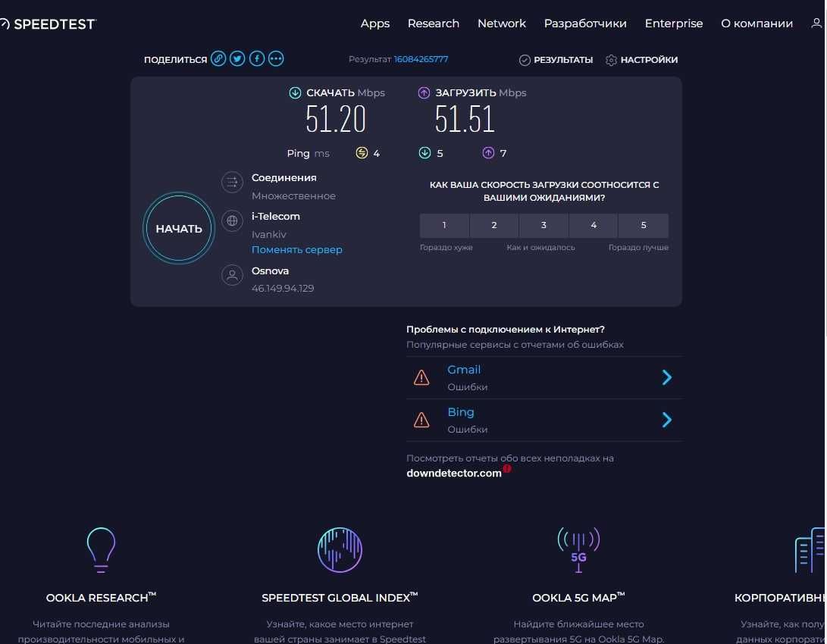Click the Osnova provider name
The height and width of the screenshot is (644, 827).
point(270,271)
